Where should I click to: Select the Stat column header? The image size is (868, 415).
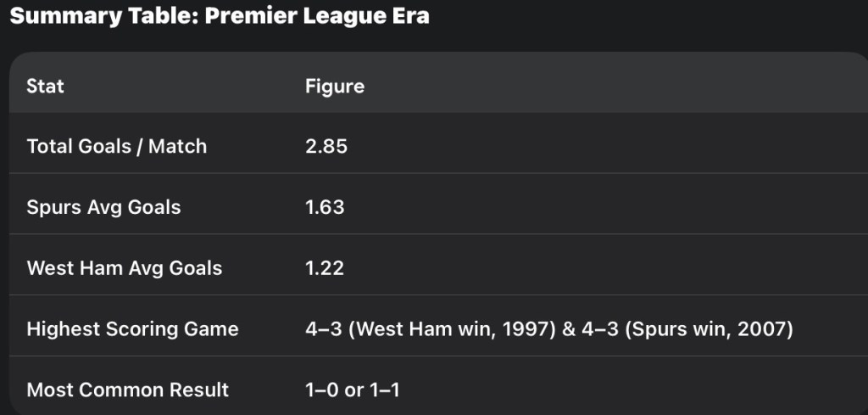click(x=45, y=86)
